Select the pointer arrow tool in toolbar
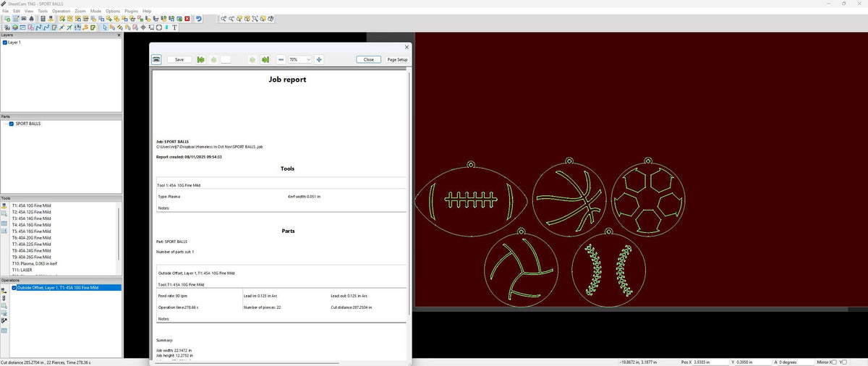Image resolution: width=868 pixels, height=366 pixels. pyautogui.click(x=105, y=27)
